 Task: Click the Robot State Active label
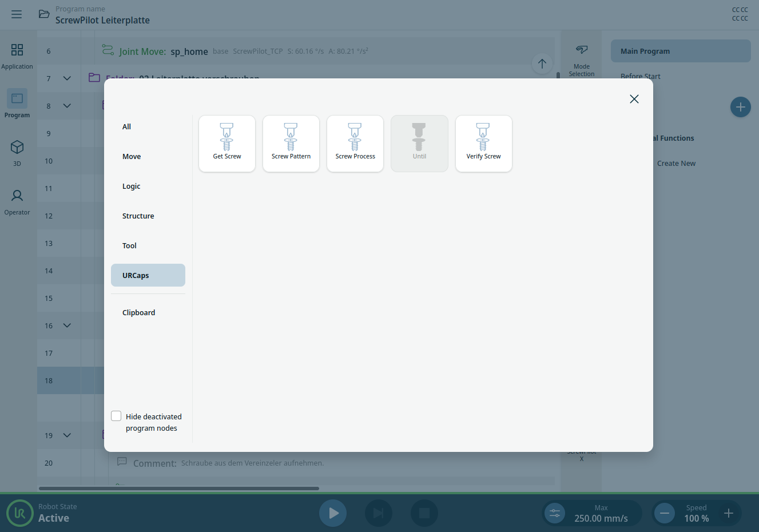pos(54,518)
